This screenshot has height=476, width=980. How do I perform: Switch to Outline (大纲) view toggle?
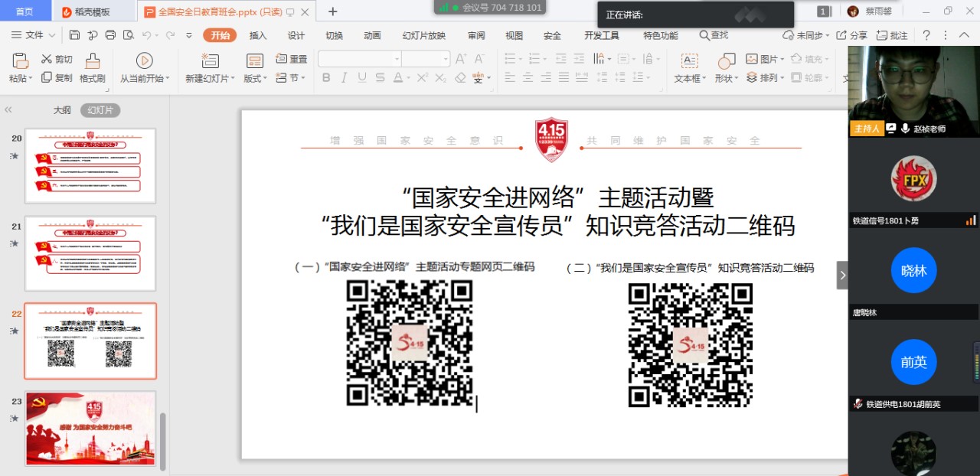pyautogui.click(x=62, y=110)
